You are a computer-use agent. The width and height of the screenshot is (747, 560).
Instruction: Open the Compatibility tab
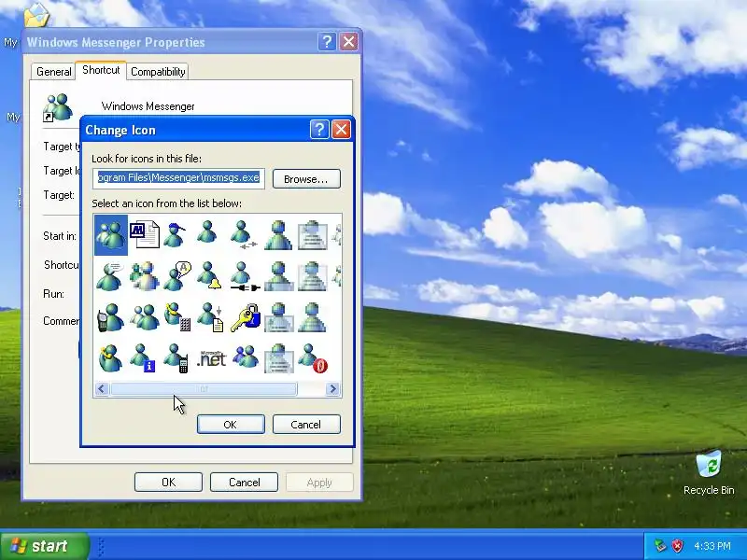(x=158, y=72)
